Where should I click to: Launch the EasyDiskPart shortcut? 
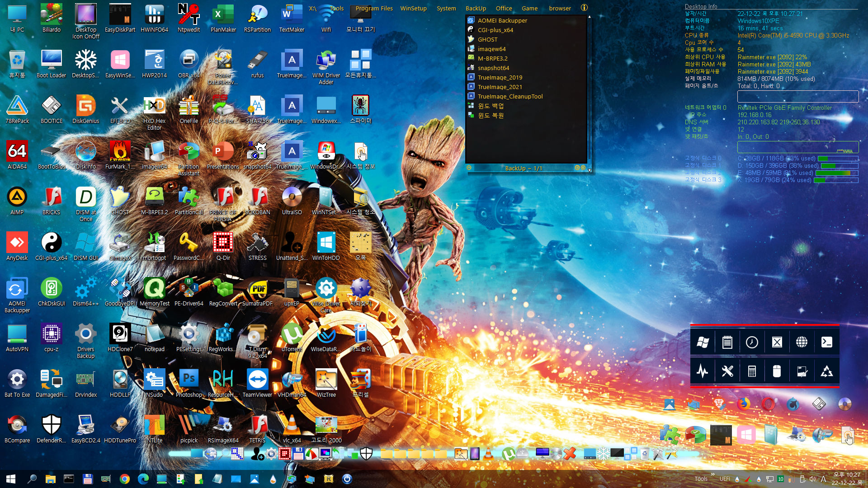tap(120, 18)
